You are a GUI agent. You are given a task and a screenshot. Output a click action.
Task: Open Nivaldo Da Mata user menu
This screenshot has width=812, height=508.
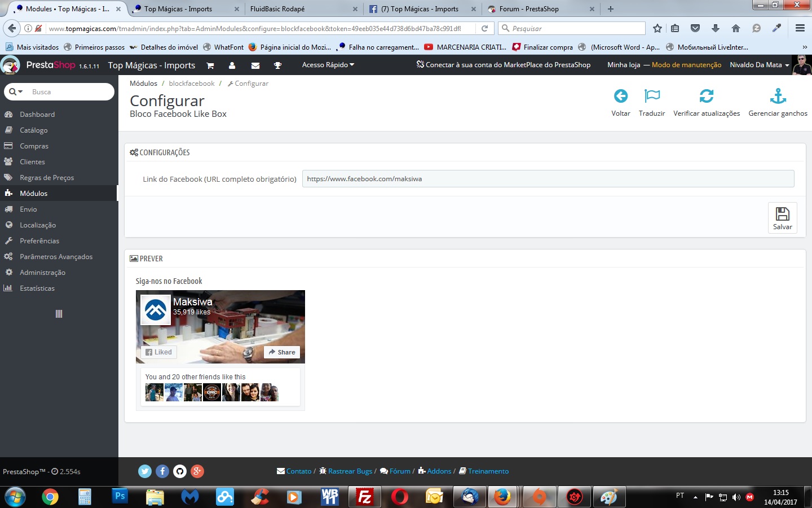click(759, 65)
